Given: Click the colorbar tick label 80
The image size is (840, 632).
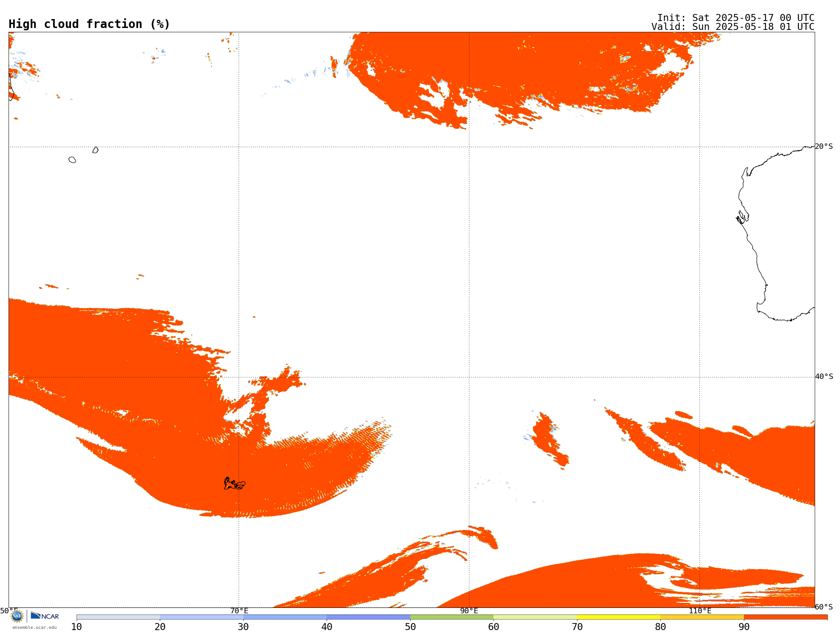Looking at the screenshot, I should [660, 627].
